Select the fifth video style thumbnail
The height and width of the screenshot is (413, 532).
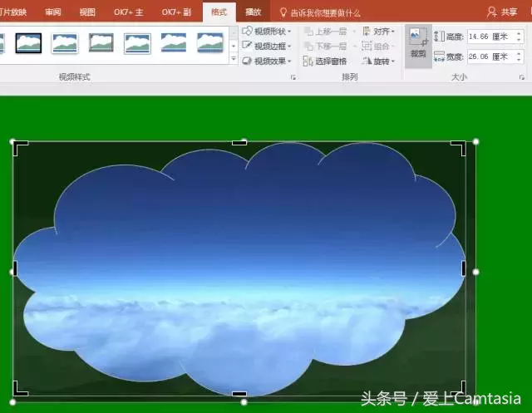[x=174, y=43]
